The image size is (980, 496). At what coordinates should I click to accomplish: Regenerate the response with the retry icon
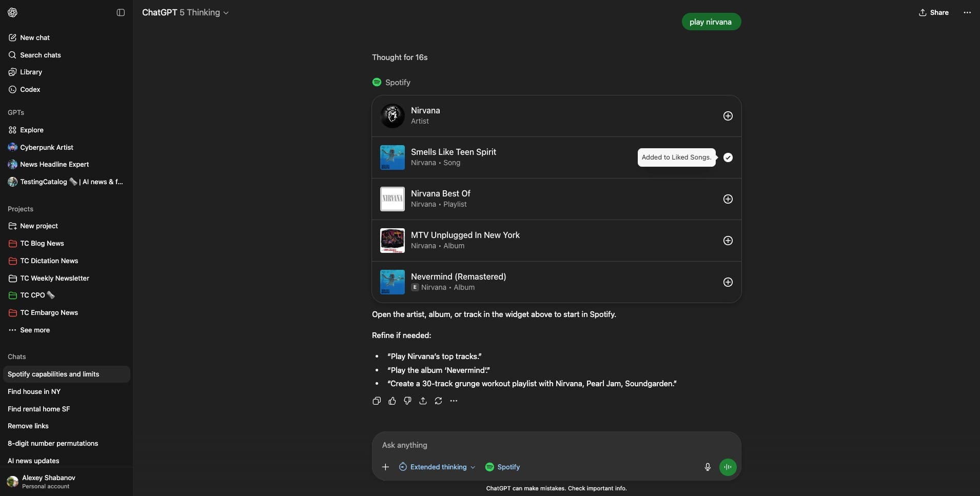(x=438, y=401)
